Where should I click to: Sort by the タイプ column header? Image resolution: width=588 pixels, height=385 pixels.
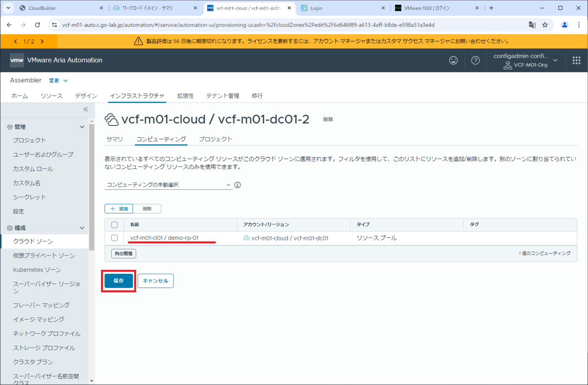(x=363, y=224)
